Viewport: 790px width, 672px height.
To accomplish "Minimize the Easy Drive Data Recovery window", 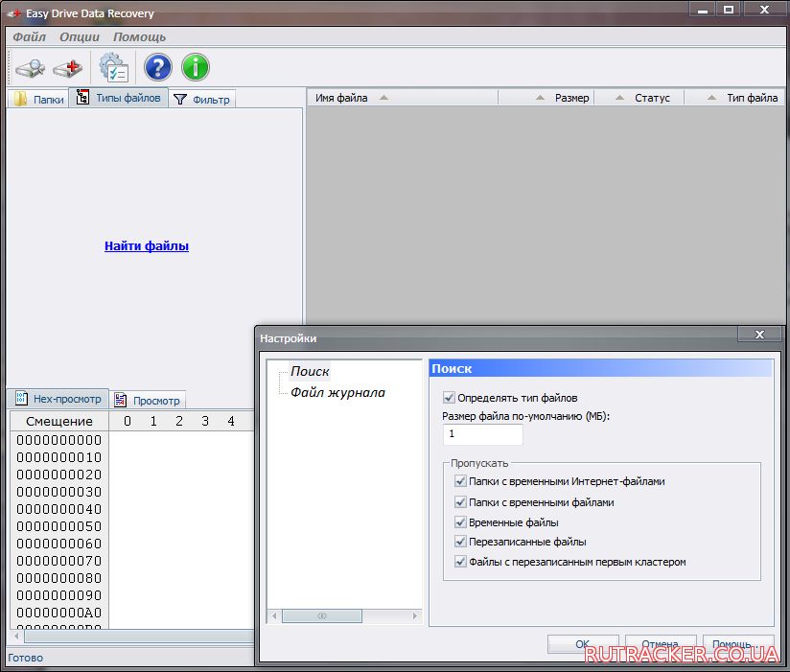I will coord(703,10).
